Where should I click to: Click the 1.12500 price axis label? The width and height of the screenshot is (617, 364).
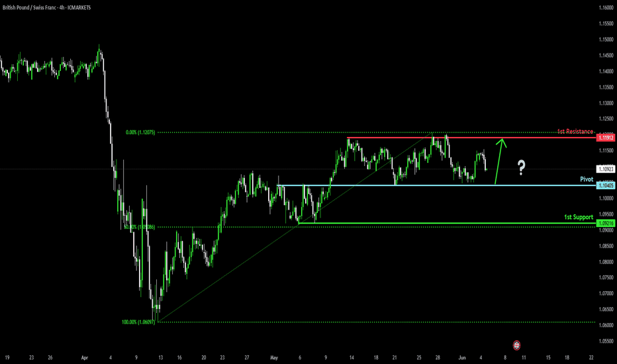coord(606,119)
